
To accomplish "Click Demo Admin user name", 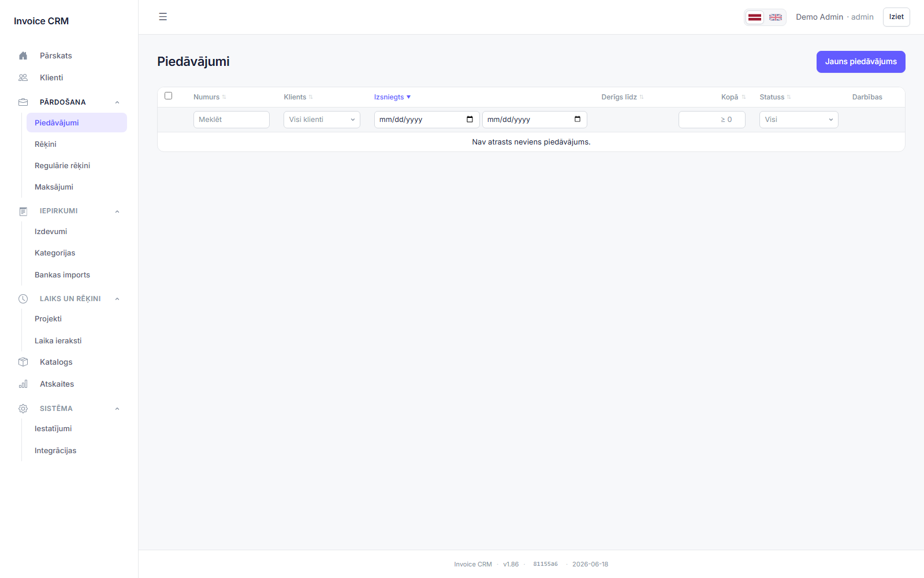I will tap(819, 17).
